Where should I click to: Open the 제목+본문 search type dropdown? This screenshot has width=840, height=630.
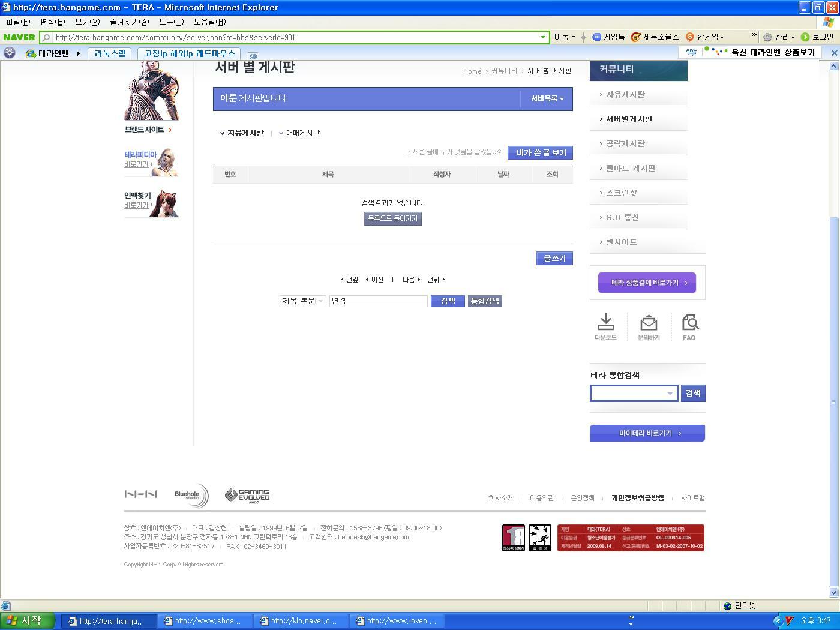pyautogui.click(x=302, y=301)
